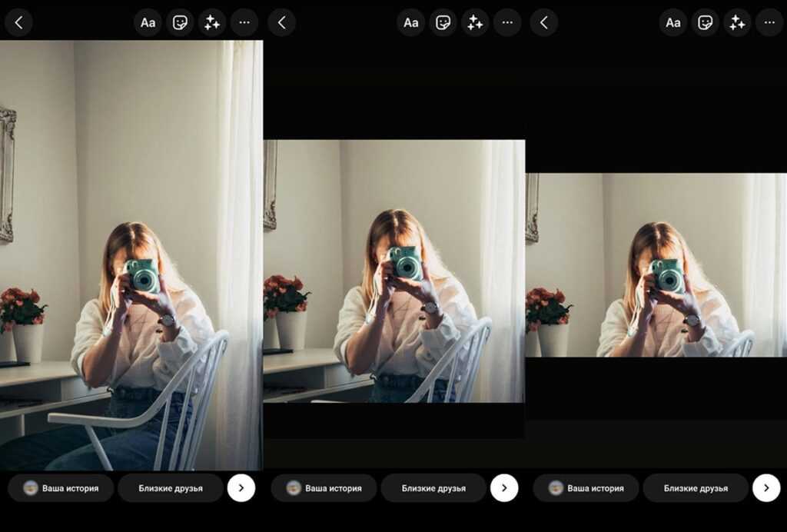The width and height of the screenshot is (787, 532).
Task: Choose Близкие друзья in the middle editor
Action: pyautogui.click(x=433, y=488)
